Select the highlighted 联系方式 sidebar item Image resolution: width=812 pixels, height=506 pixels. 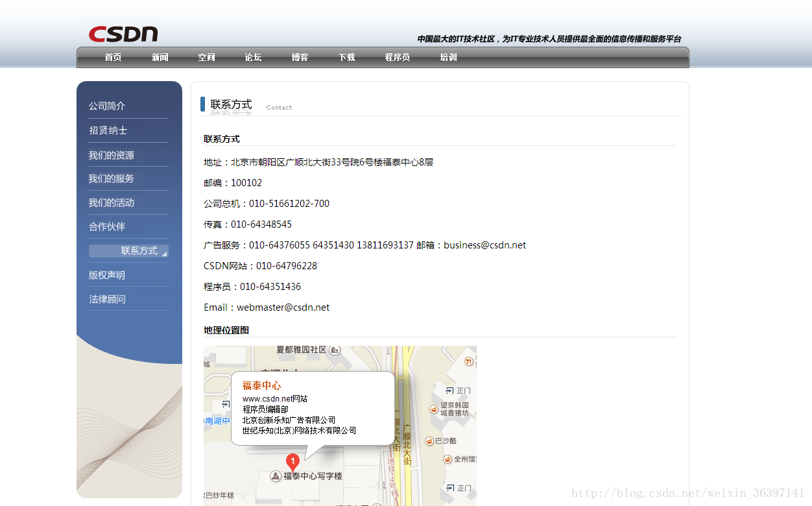(x=128, y=250)
